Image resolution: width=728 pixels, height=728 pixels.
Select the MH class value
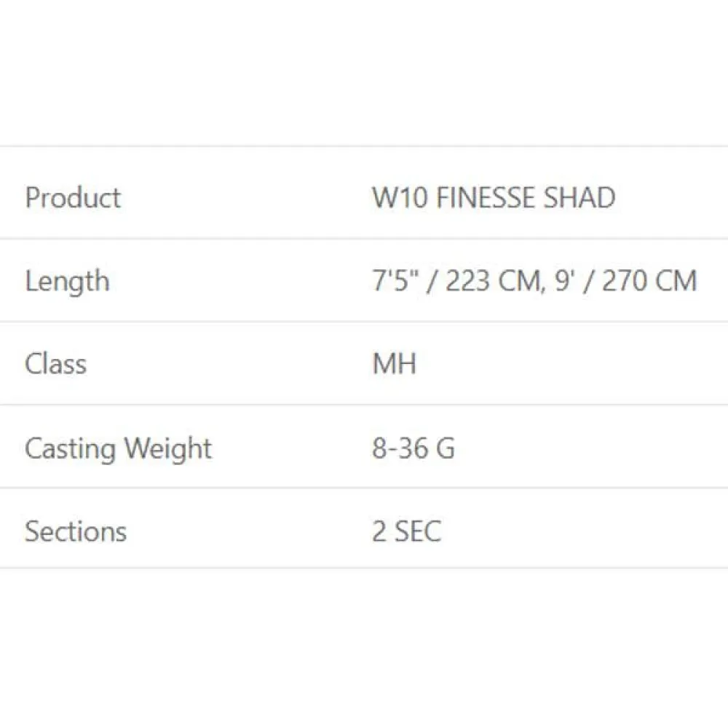coord(394,364)
